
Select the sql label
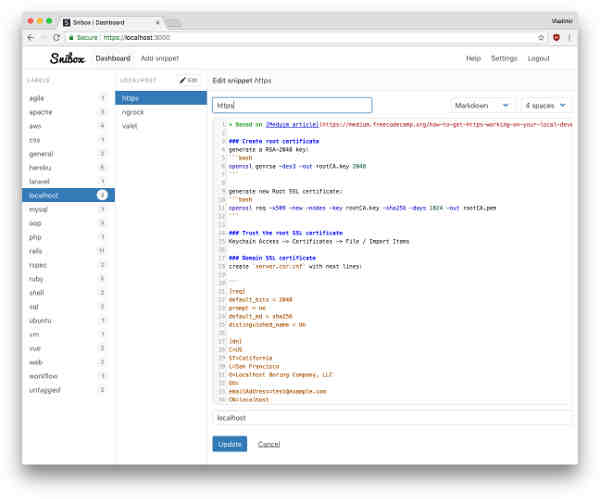(68, 307)
